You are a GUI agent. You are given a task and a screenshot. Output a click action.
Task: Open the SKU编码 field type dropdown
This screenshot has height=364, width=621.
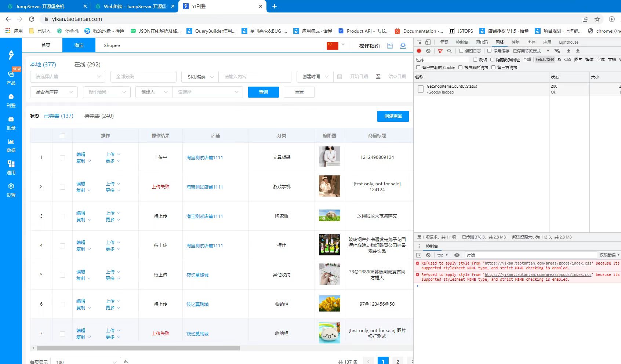(x=200, y=77)
